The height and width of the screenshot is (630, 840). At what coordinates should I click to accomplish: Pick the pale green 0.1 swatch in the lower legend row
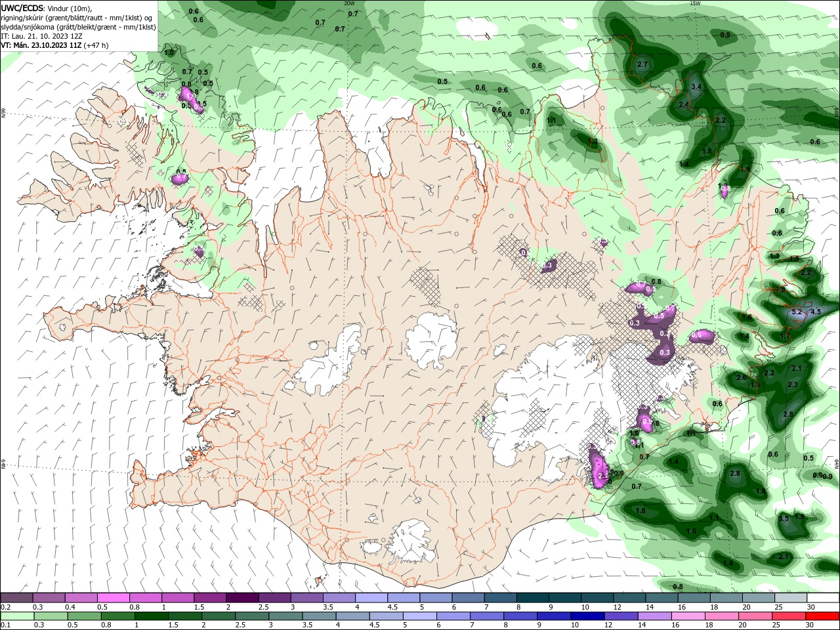coord(16,616)
